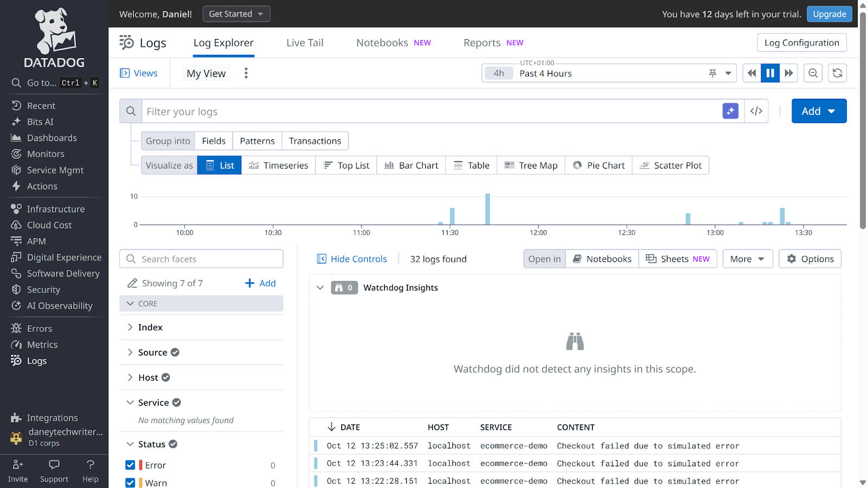Refresh the log results
This screenshot has width=868, height=488.
(837, 73)
